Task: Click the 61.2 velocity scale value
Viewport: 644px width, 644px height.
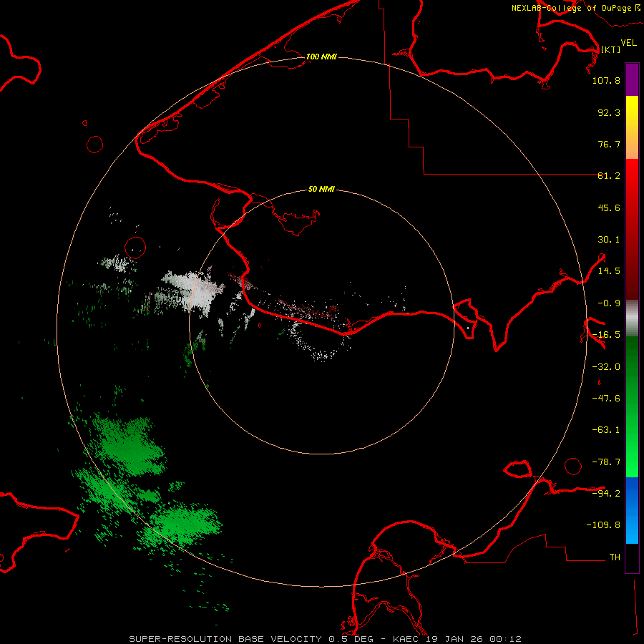Action: tap(609, 176)
